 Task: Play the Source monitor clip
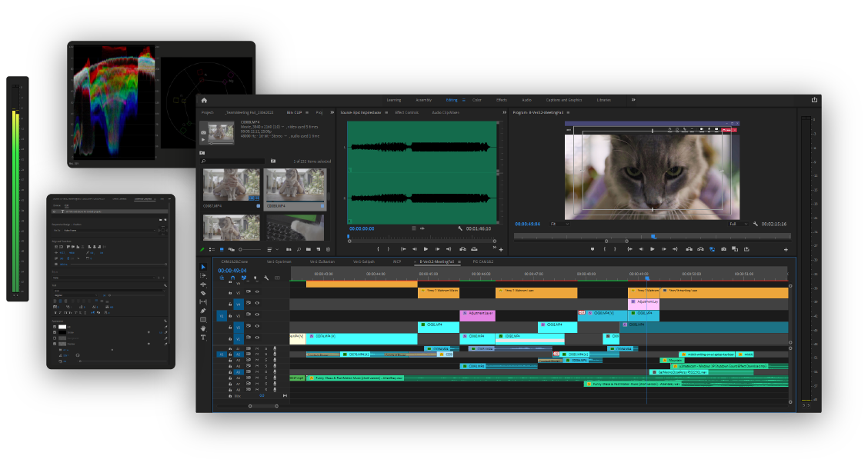426,249
